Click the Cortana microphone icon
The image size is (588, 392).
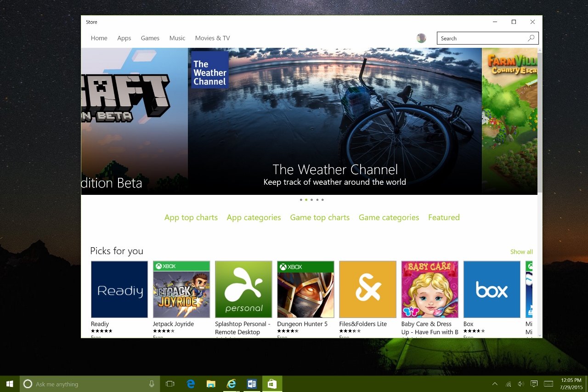[x=152, y=384]
